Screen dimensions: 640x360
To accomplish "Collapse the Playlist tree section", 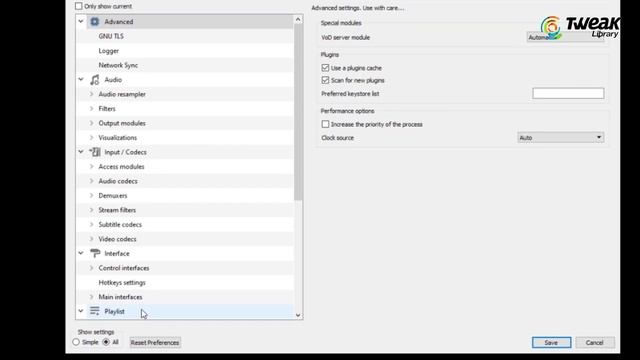I will (x=81, y=311).
